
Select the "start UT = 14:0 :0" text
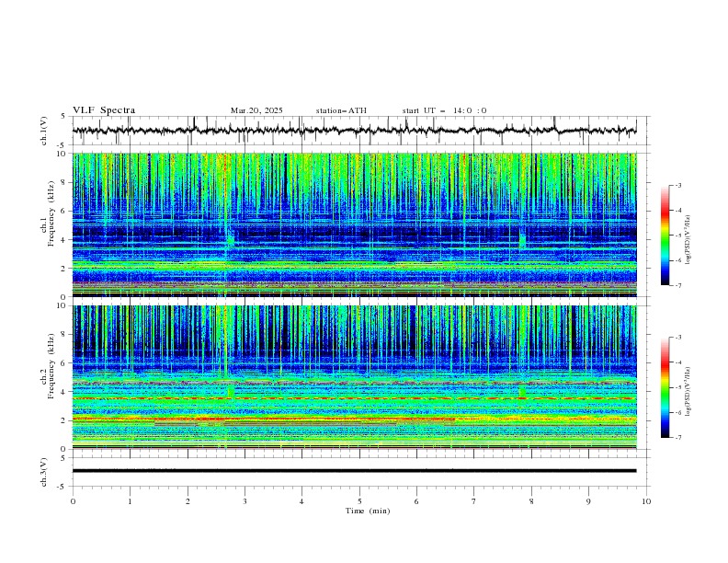click(444, 110)
